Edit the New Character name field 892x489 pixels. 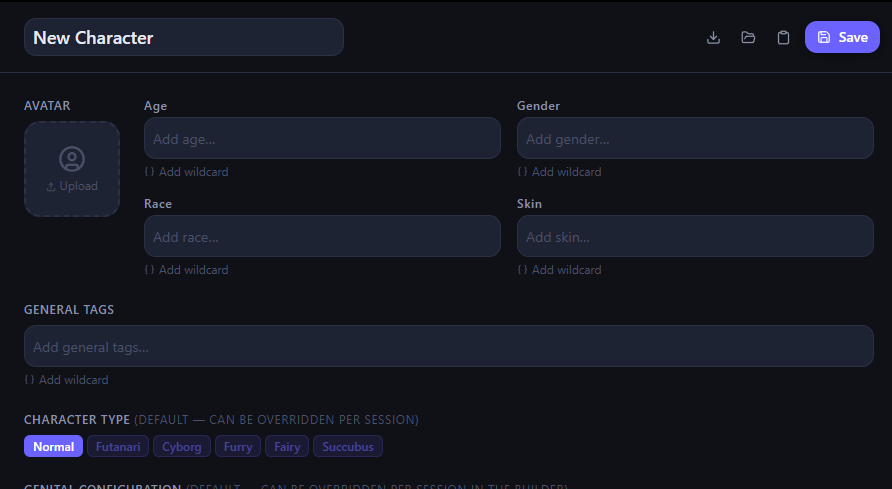pyautogui.click(x=184, y=37)
